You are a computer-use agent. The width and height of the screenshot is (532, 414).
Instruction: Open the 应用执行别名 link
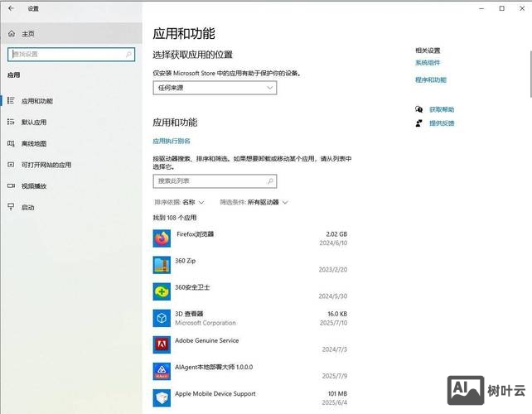click(172, 141)
